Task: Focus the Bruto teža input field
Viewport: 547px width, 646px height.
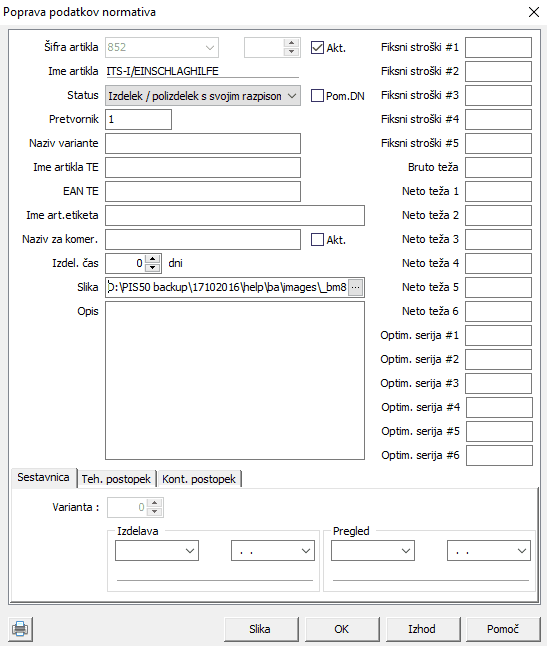Action: 498,167
